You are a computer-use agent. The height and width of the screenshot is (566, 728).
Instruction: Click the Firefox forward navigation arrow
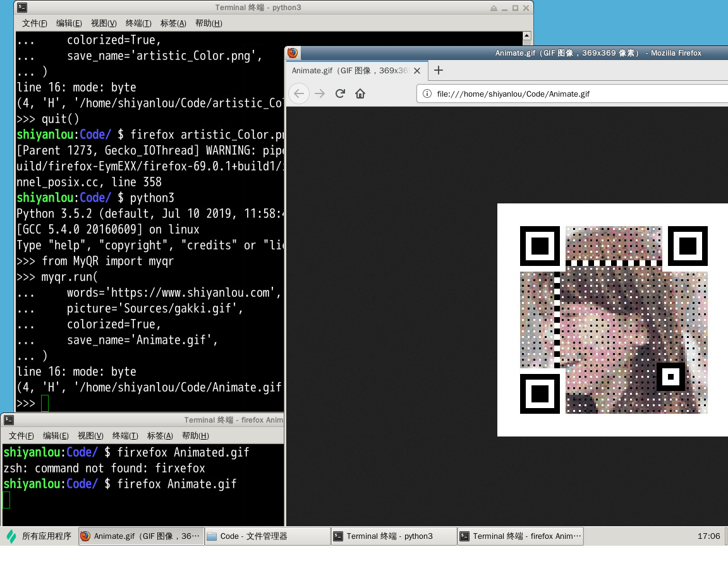point(319,93)
